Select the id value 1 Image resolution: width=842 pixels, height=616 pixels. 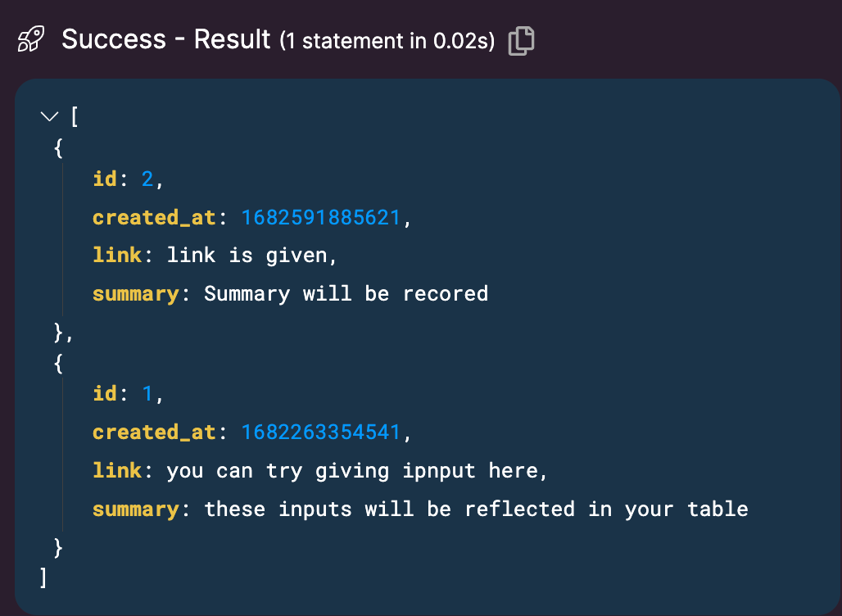[x=147, y=394]
